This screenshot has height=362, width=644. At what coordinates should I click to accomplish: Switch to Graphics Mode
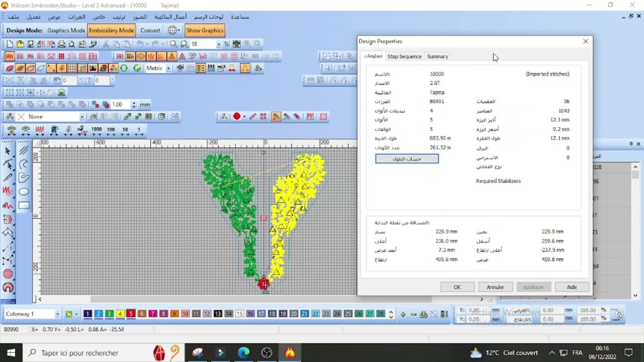click(x=66, y=30)
